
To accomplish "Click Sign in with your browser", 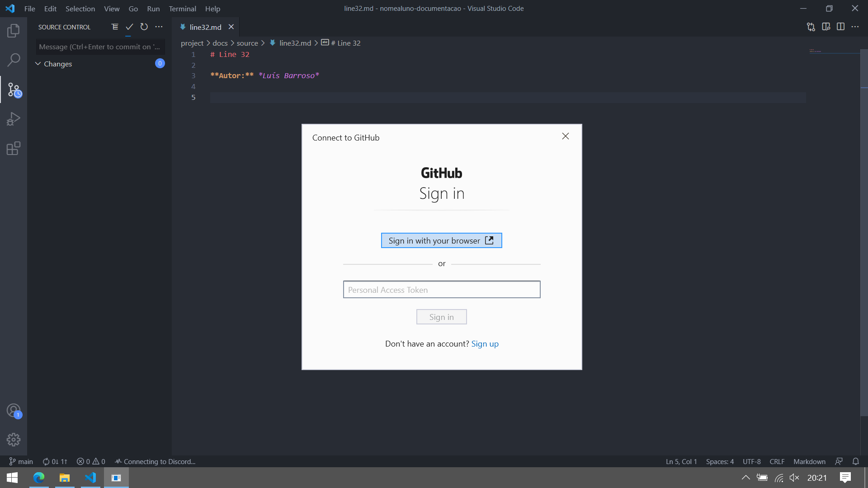I will click(441, 240).
